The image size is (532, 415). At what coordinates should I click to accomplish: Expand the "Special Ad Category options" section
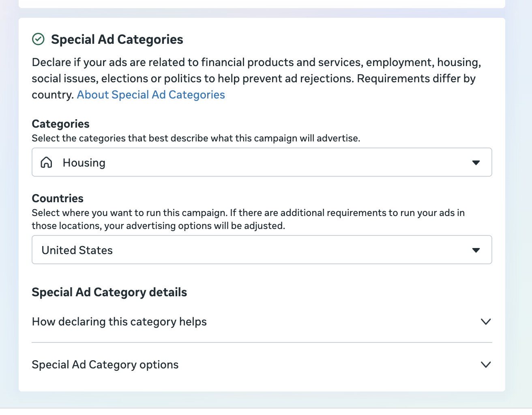pos(262,365)
